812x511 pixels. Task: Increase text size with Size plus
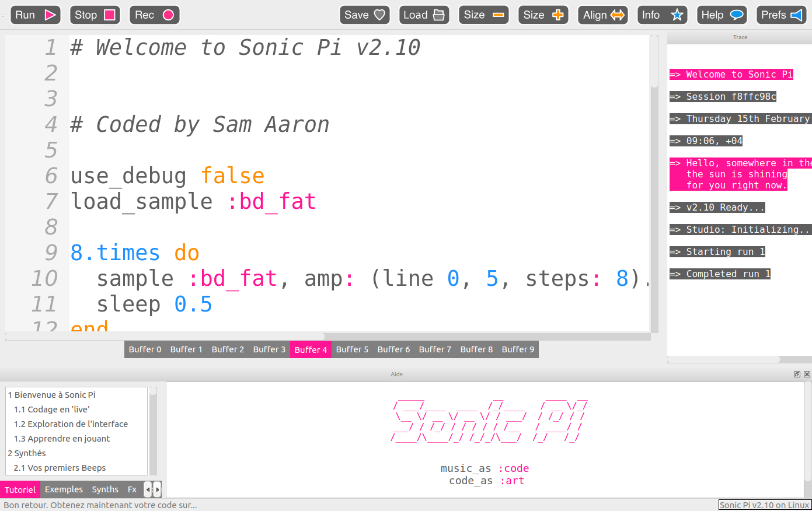pyautogui.click(x=543, y=15)
